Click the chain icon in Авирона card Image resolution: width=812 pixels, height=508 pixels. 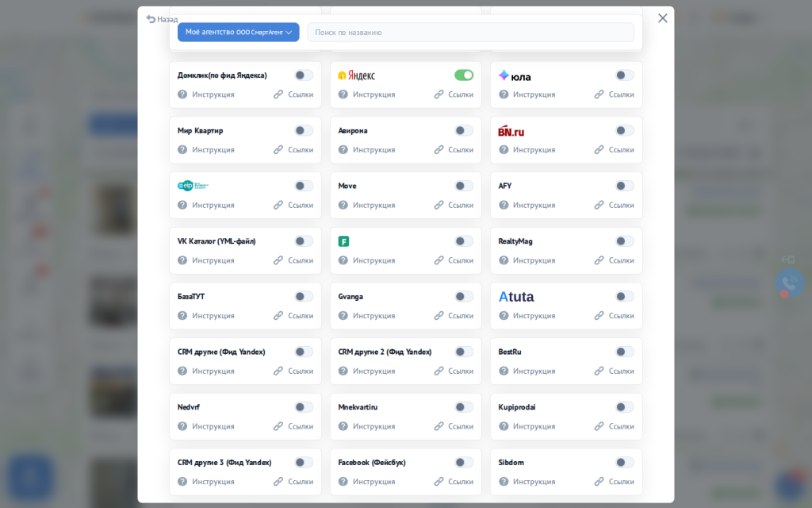439,150
